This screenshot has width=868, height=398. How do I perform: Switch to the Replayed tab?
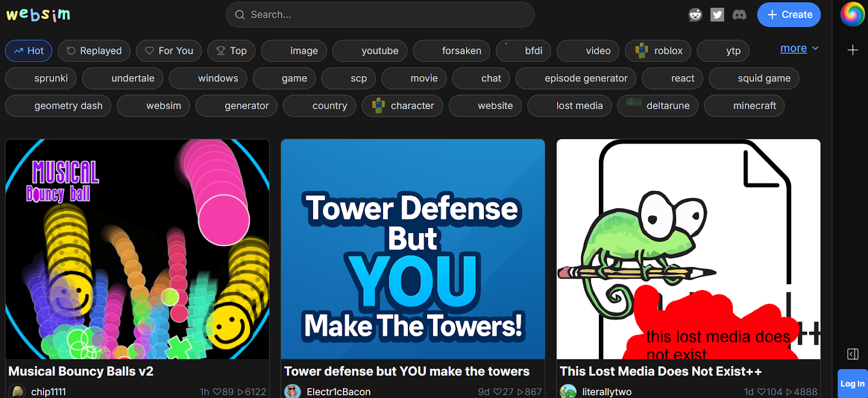pyautogui.click(x=94, y=50)
